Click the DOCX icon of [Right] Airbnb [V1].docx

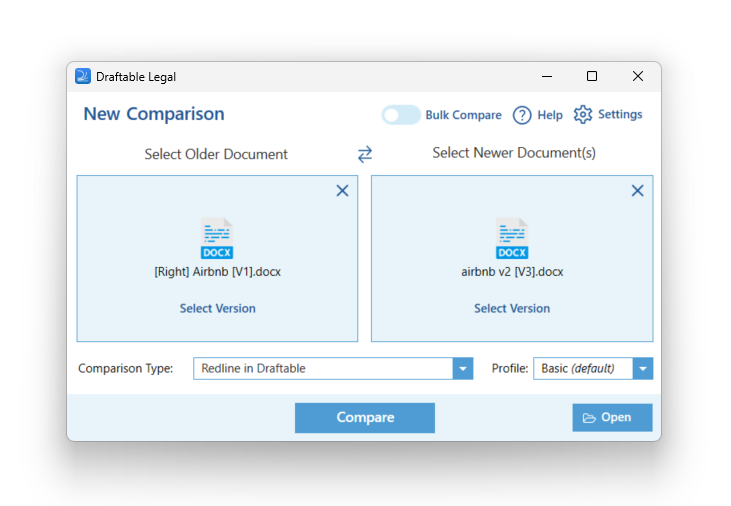217,238
